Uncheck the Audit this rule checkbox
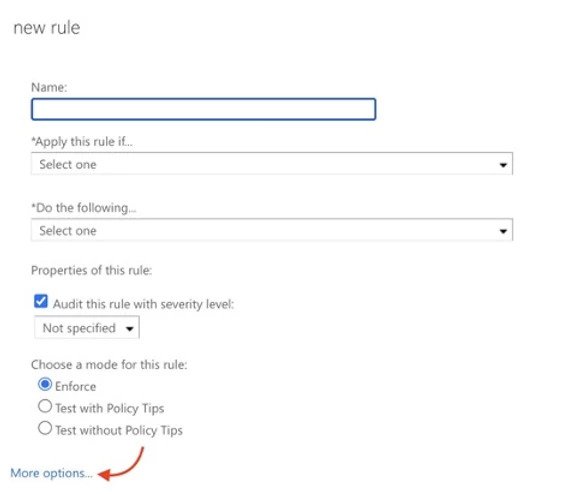 (41, 301)
